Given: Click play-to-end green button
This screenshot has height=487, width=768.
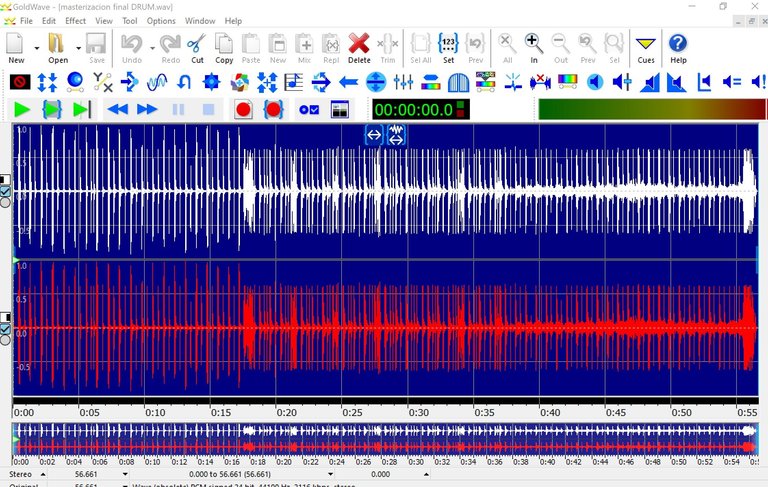Looking at the screenshot, I should 82,110.
